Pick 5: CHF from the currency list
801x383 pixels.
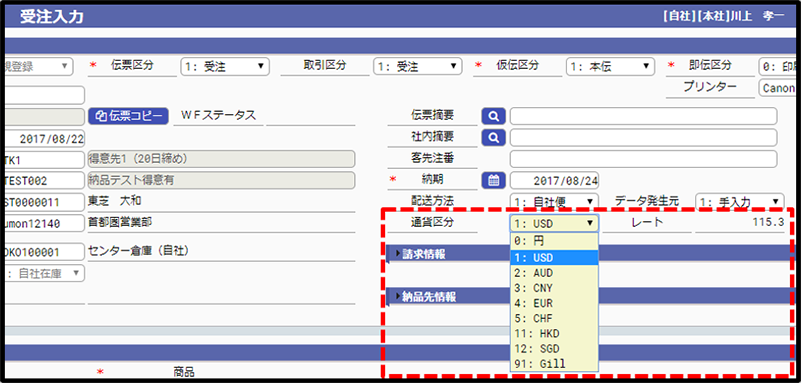point(554,318)
